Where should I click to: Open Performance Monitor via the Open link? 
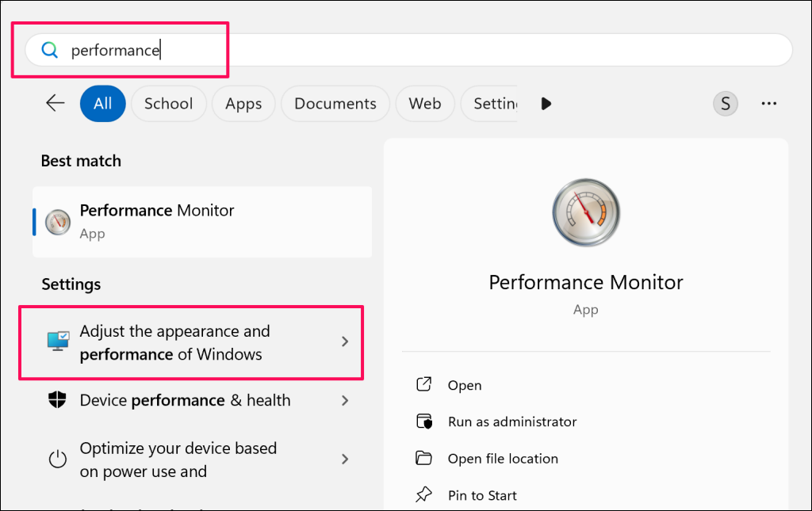coord(464,384)
